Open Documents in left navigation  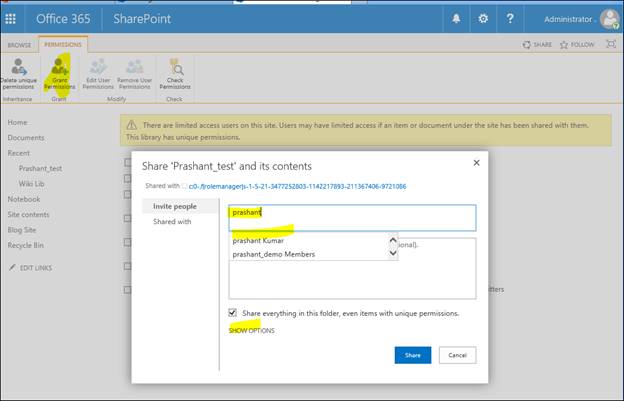point(26,138)
